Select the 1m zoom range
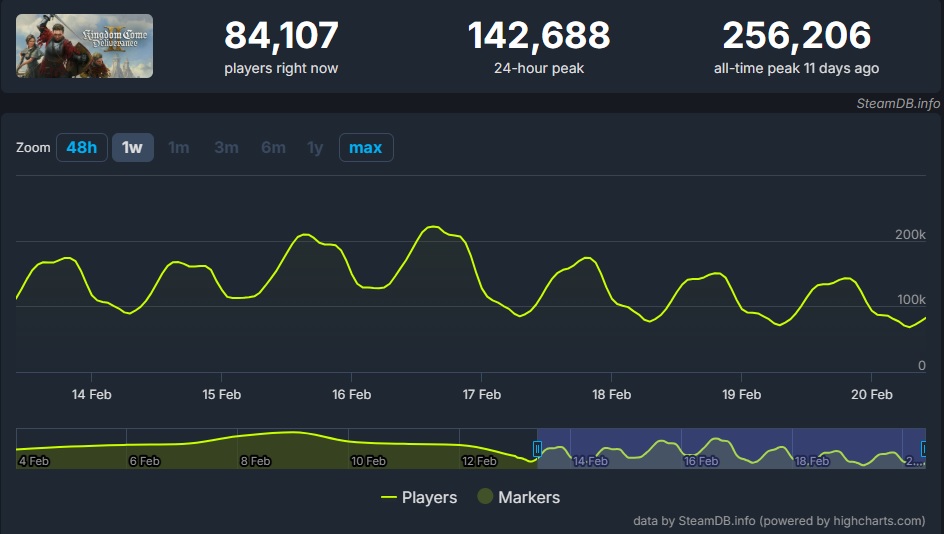The image size is (944, 534). coord(179,147)
